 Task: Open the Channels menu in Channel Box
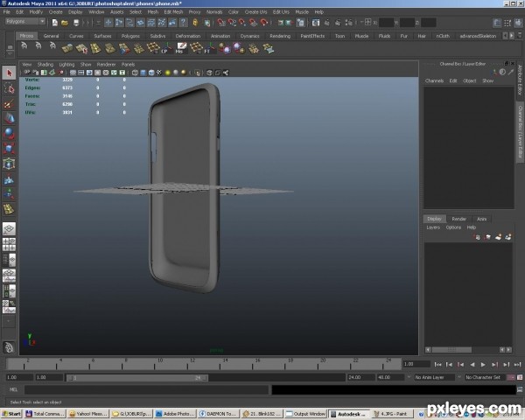coord(434,80)
